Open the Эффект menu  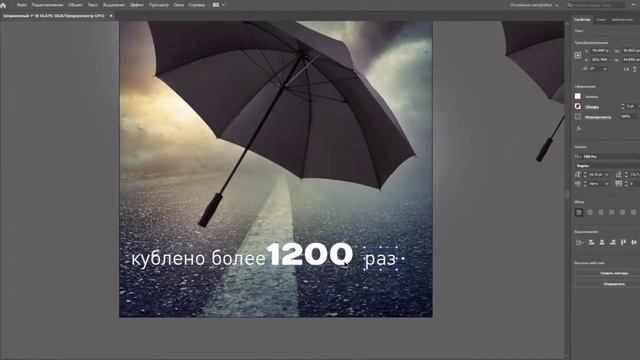[136, 5]
